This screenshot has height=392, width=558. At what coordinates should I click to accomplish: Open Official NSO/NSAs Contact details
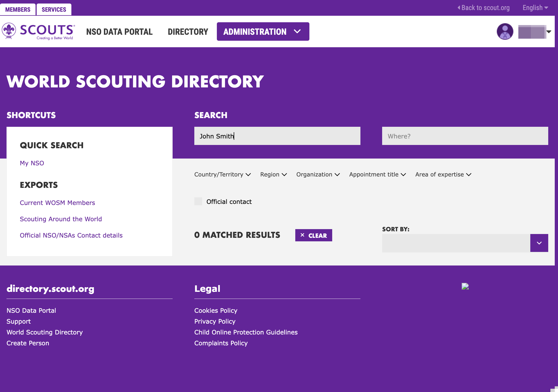[x=71, y=235]
